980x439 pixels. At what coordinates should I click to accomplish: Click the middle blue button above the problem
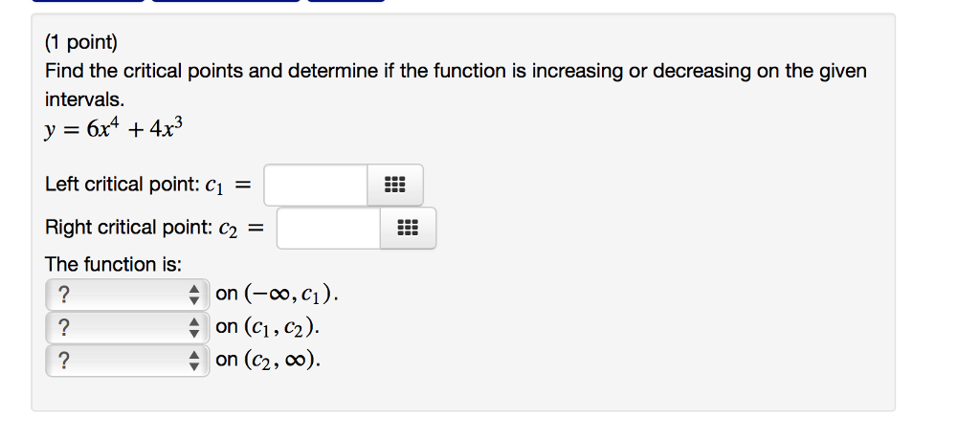(x=226, y=1)
